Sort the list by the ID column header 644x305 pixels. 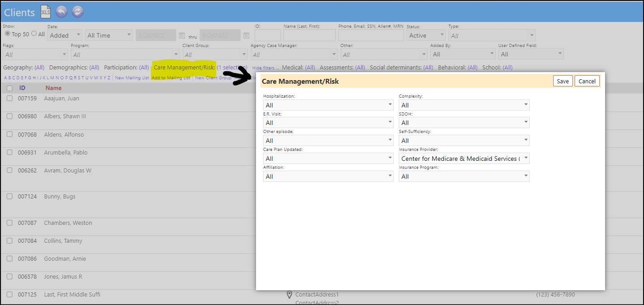pos(22,88)
